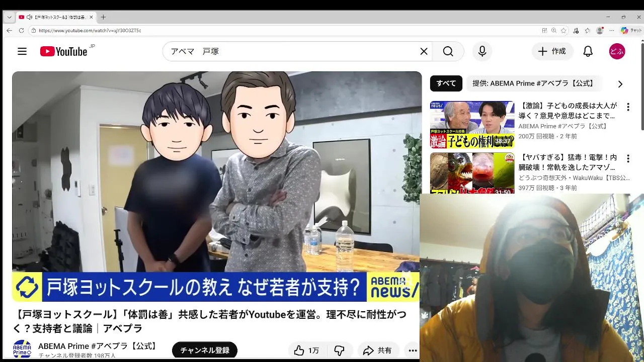This screenshot has width=644, height=362.
Task: Open options menu for ヤバすぎる video
Action: (628, 159)
